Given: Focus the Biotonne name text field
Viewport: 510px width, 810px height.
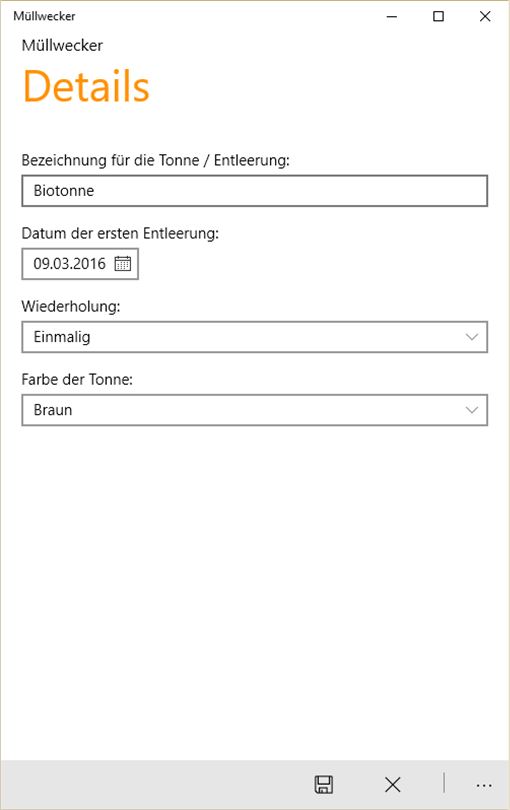Looking at the screenshot, I should click(x=255, y=191).
